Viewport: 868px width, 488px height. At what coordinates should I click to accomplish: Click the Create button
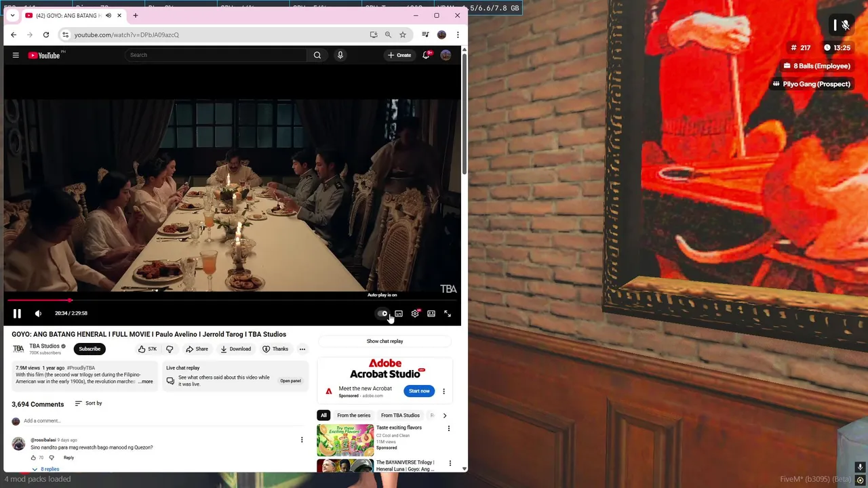click(399, 55)
